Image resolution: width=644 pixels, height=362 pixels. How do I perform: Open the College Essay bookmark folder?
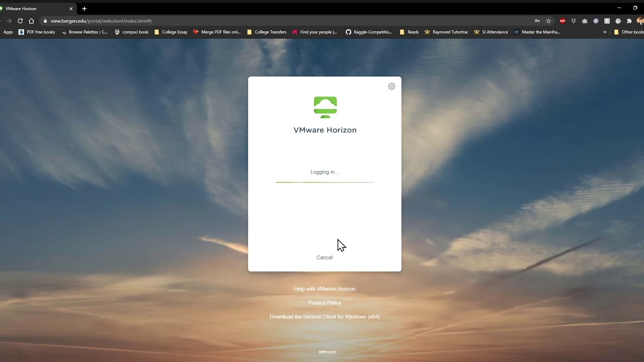[171, 32]
